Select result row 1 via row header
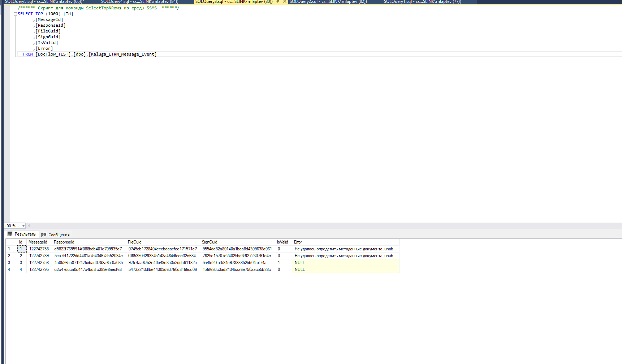622x364 pixels. [x=11, y=249]
